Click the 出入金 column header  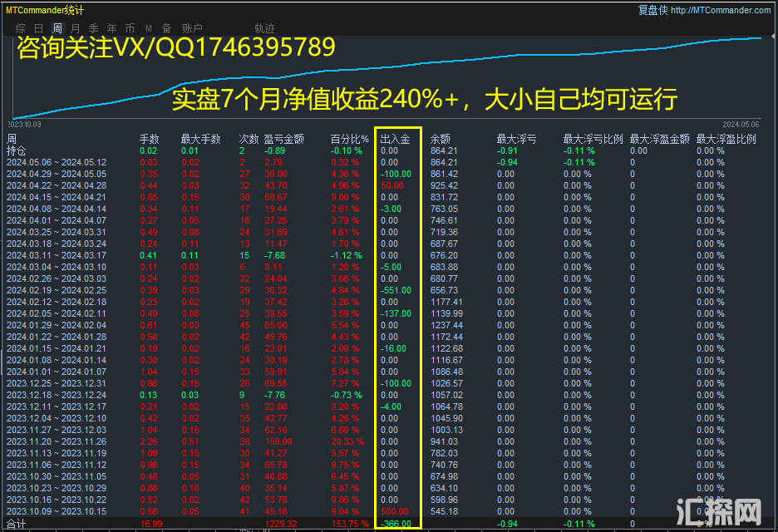(395, 139)
